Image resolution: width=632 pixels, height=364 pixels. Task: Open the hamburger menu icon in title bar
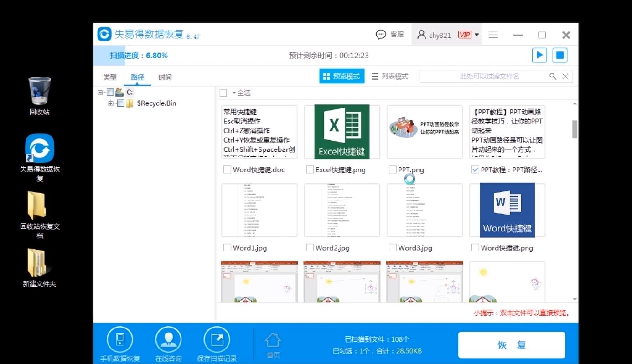pos(493,35)
